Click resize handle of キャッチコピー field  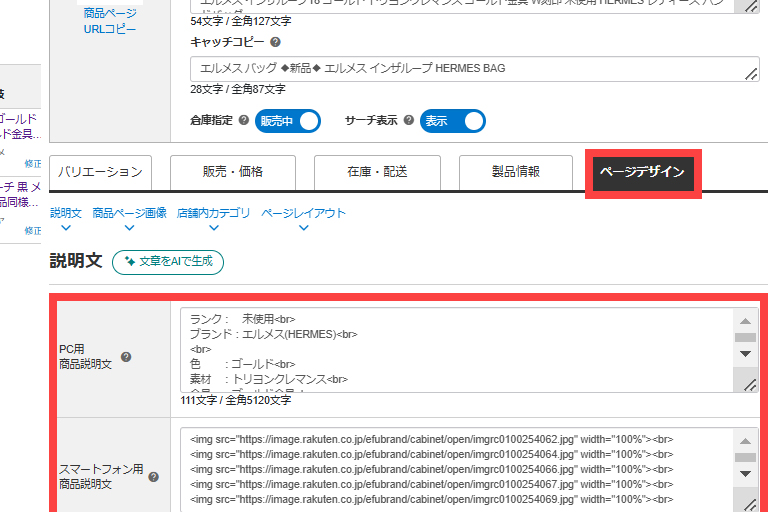(x=751, y=74)
